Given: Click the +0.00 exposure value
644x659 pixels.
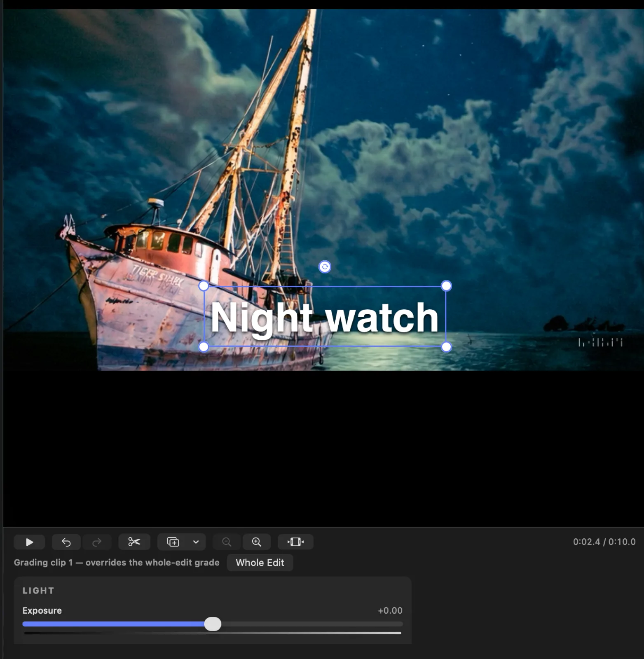Looking at the screenshot, I should pos(390,610).
